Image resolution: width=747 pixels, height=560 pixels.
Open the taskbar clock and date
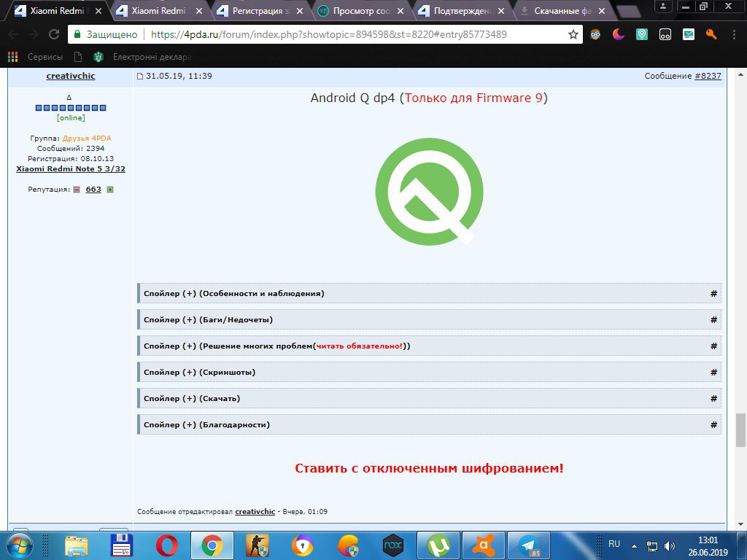(708, 546)
